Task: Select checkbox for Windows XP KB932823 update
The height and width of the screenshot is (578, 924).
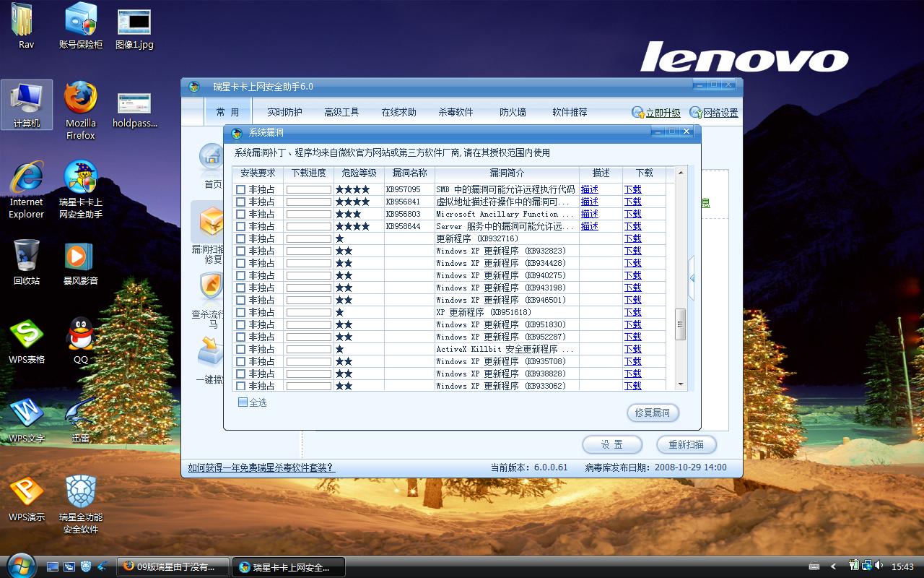Action: coord(241,251)
